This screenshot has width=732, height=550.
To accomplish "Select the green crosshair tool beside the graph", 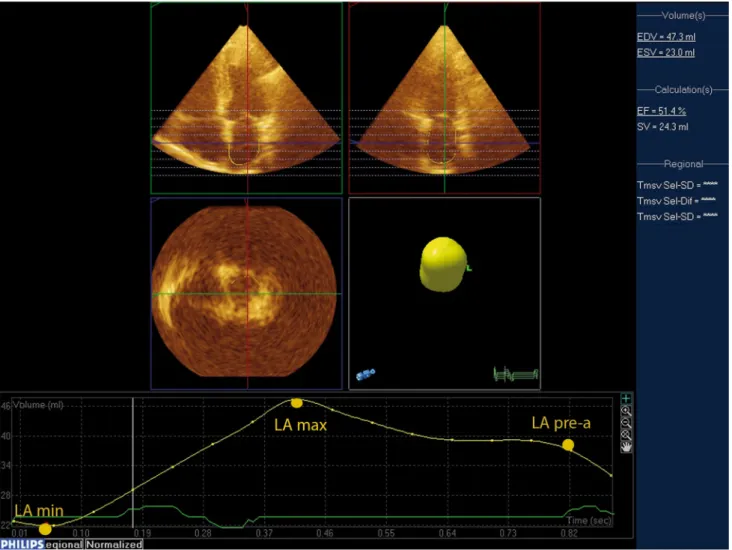I will (626, 399).
